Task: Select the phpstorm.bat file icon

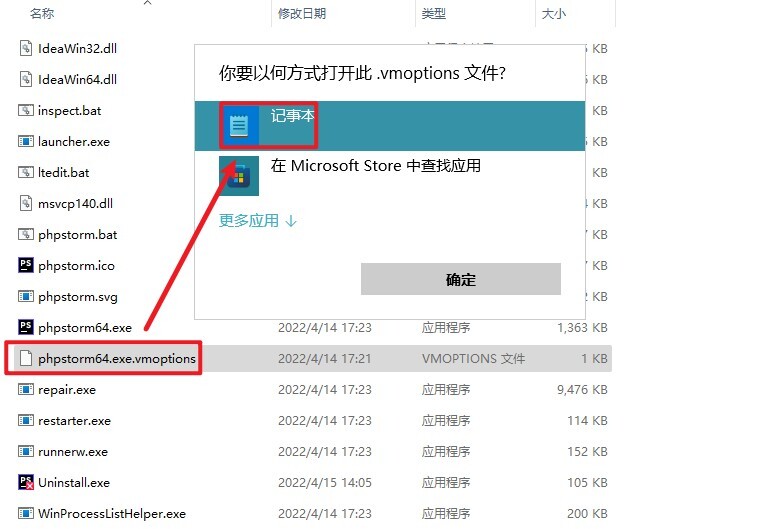Action: [26, 234]
